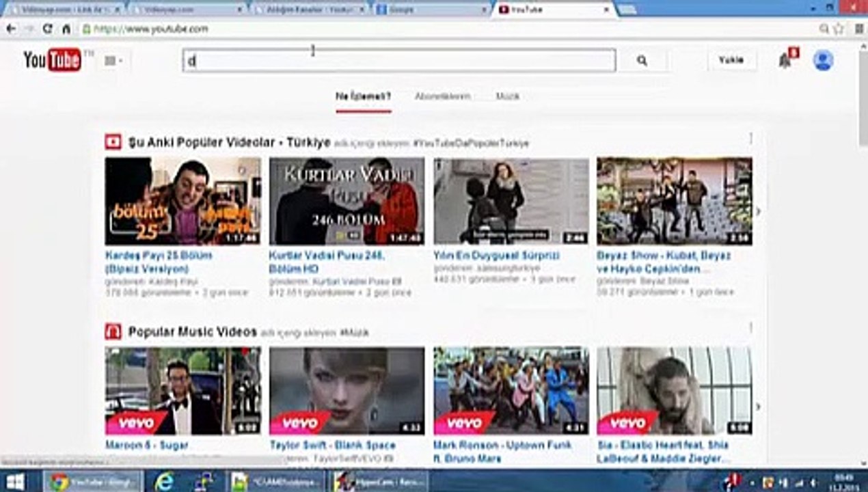
Task: Open Taylor Swift Blank Space thumbnail
Action: [347, 391]
